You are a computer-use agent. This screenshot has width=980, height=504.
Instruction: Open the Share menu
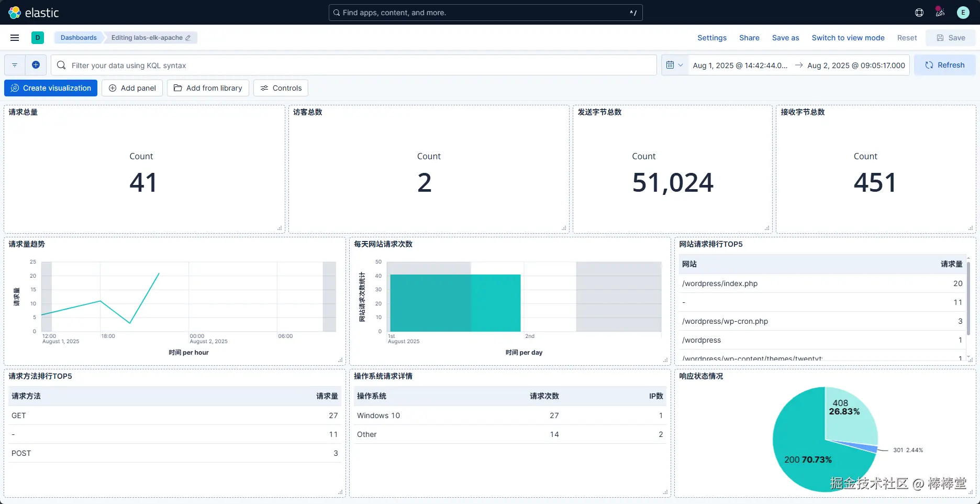[749, 38]
